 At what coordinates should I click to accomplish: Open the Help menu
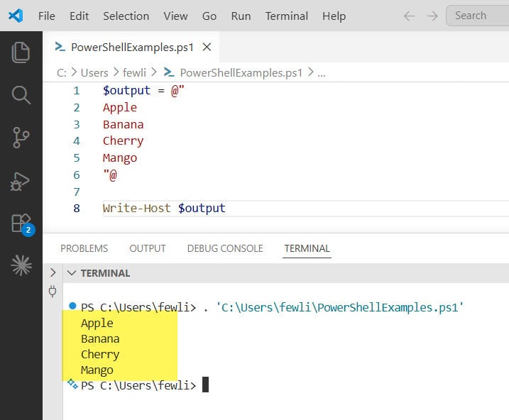click(x=334, y=16)
